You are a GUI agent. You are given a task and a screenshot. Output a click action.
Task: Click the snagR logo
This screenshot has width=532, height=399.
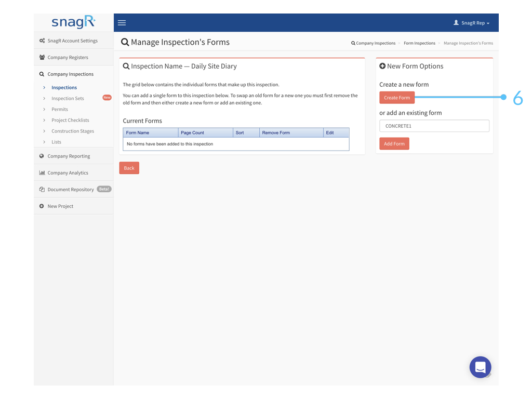(73, 22)
